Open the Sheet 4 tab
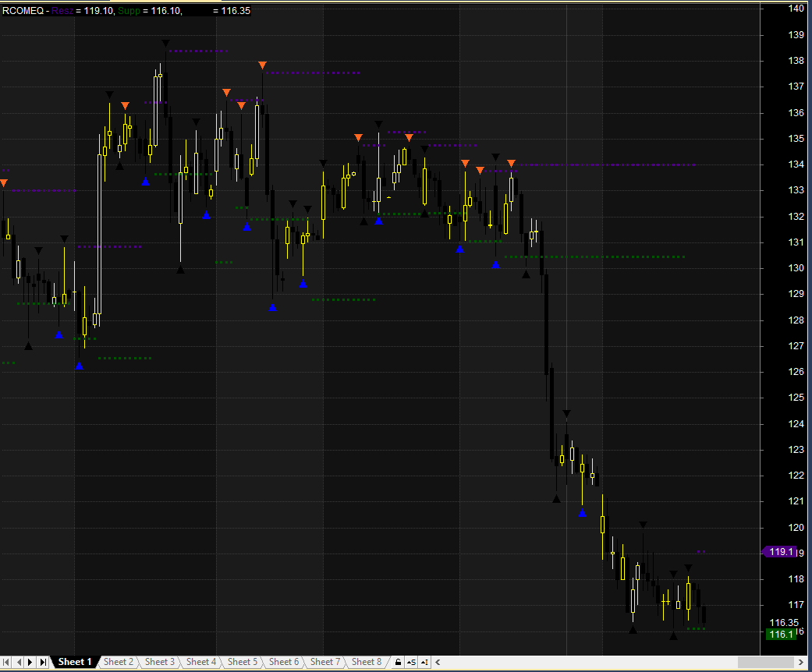 coord(201,662)
